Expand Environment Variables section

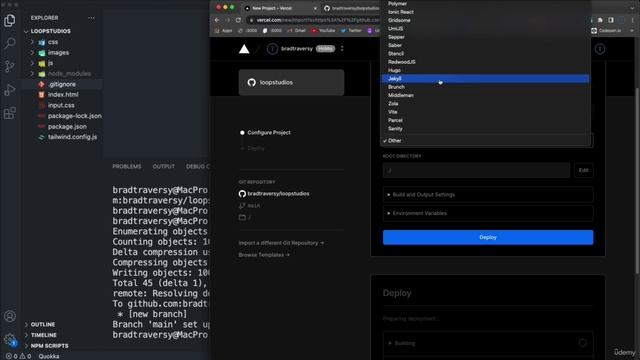coord(488,213)
